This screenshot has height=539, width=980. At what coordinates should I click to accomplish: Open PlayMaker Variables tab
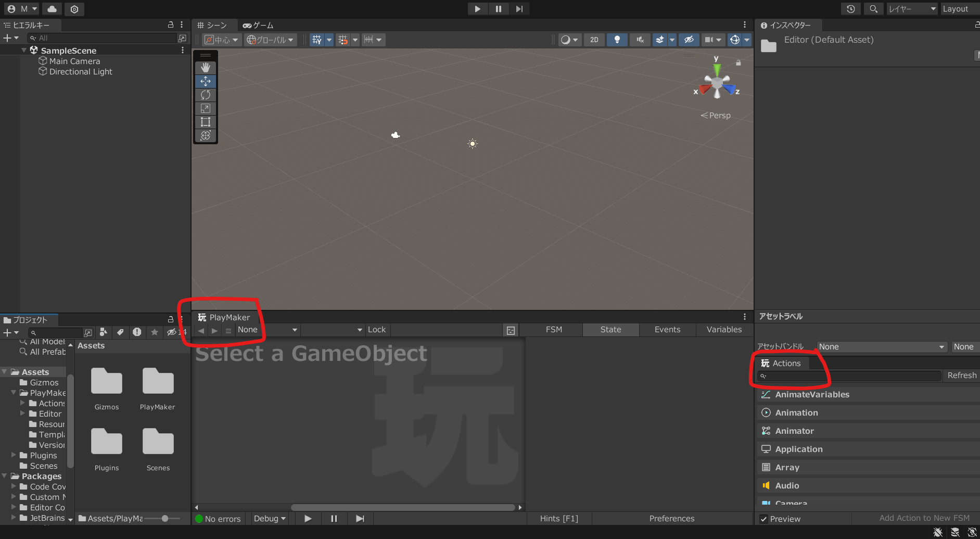pyautogui.click(x=724, y=330)
